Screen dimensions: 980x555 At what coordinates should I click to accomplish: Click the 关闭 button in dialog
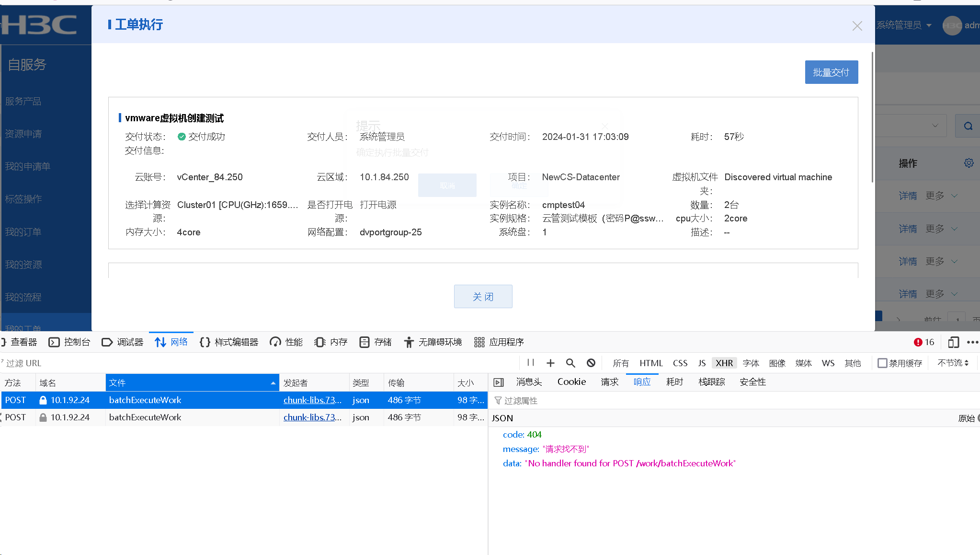point(483,297)
